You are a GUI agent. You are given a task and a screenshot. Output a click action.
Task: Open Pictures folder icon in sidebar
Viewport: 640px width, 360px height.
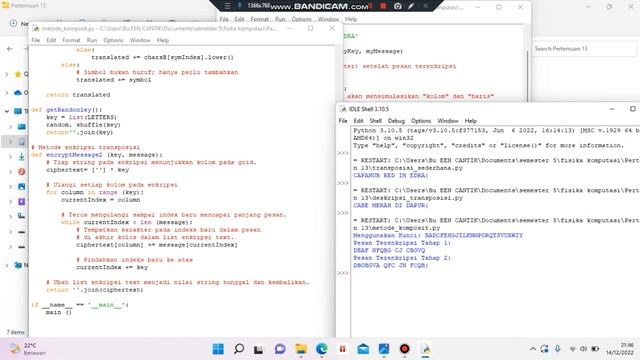point(21,187)
